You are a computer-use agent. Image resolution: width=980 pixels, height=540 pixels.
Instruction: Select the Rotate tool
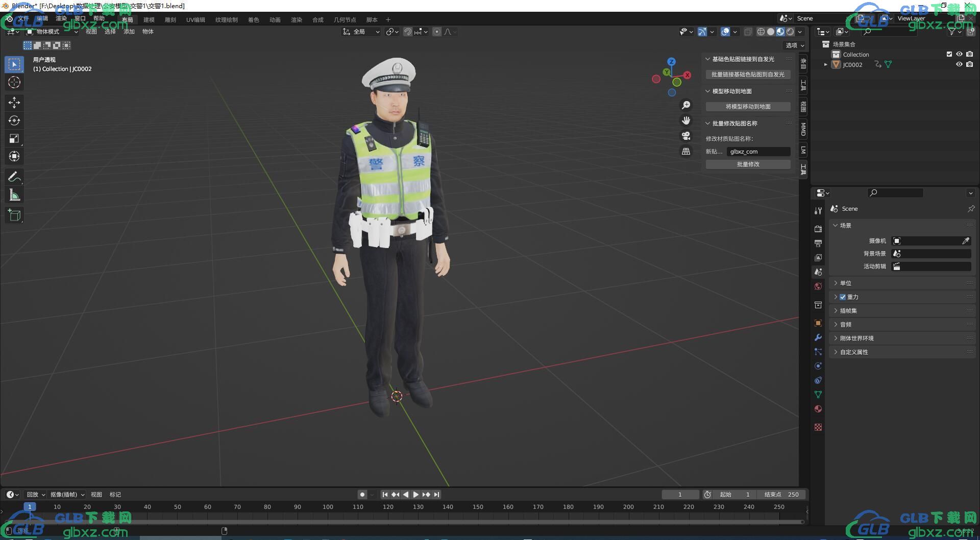click(x=14, y=120)
